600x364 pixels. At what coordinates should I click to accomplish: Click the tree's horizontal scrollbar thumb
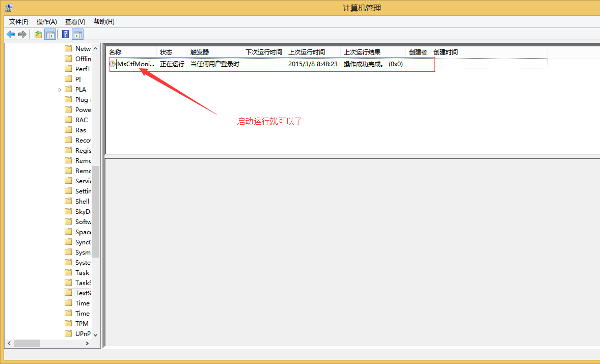pyautogui.click(x=27, y=343)
